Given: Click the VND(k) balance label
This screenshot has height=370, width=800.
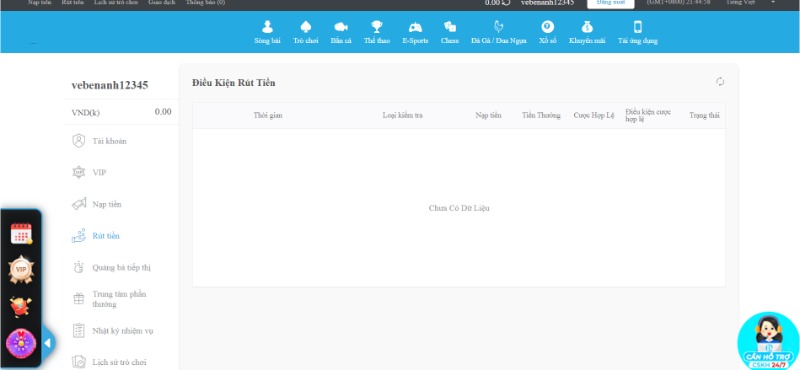Looking at the screenshot, I should coord(85,112).
